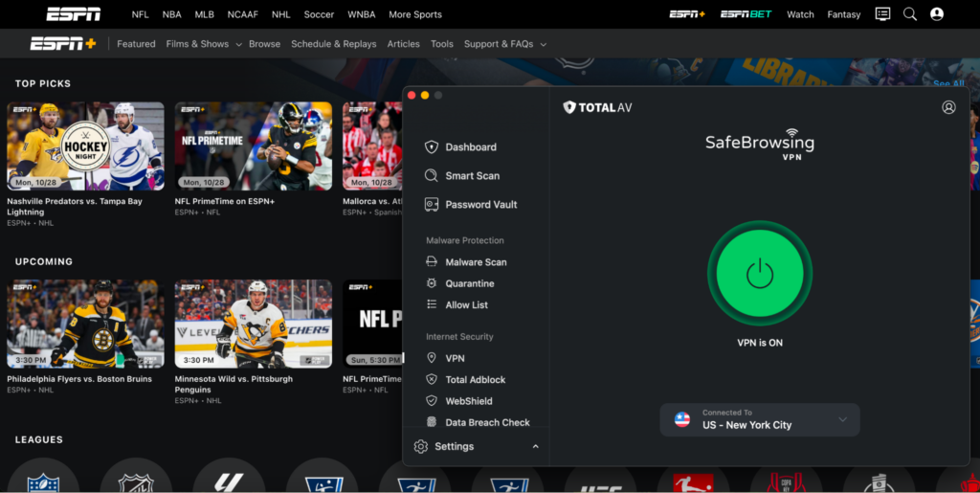The image size is (980, 493).
Task: Open Nashville Predators vs. Tampa Bay Lightning title
Action: (75, 206)
